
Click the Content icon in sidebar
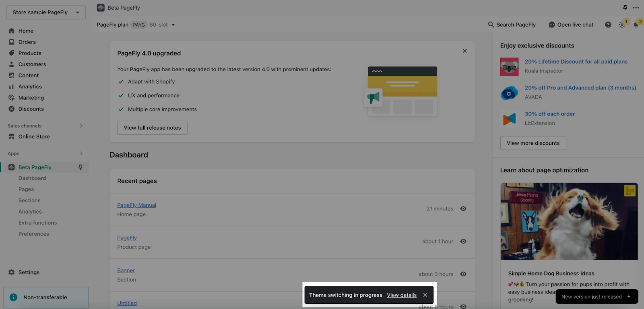12,75
